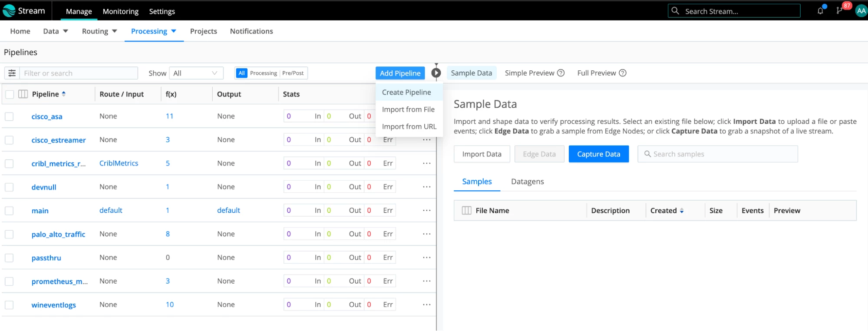
Task: Check the cisco_estreamer row checkbox
Action: click(x=9, y=140)
